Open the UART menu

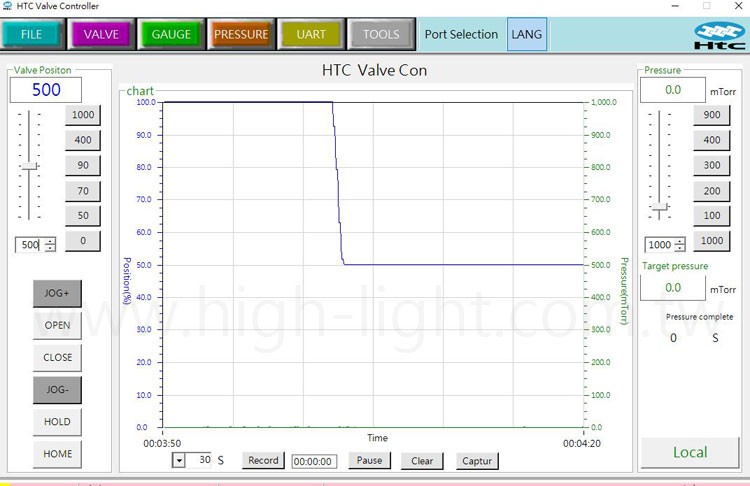point(311,34)
